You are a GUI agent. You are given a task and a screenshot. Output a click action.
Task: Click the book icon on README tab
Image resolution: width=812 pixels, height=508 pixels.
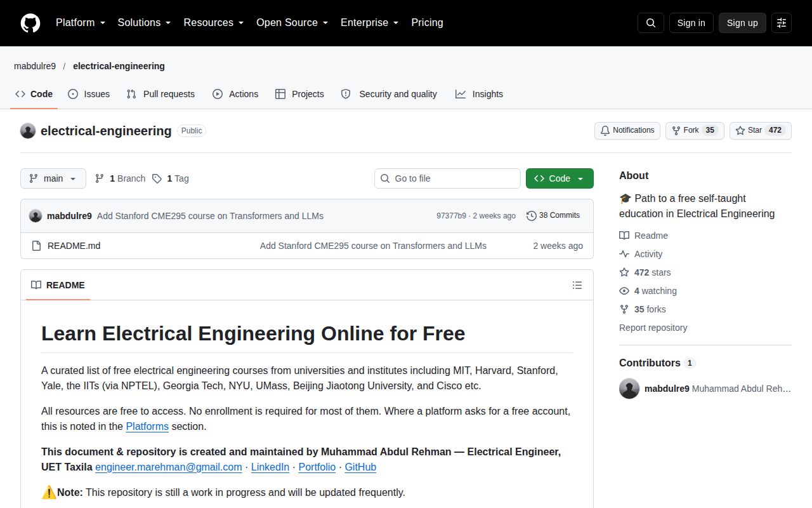(36, 285)
